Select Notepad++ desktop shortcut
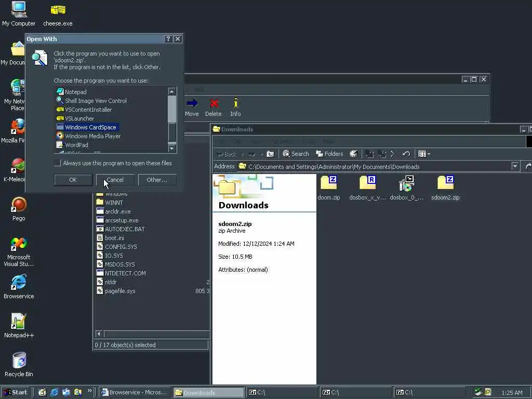The height and width of the screenshot is (399, 532). 19,326
